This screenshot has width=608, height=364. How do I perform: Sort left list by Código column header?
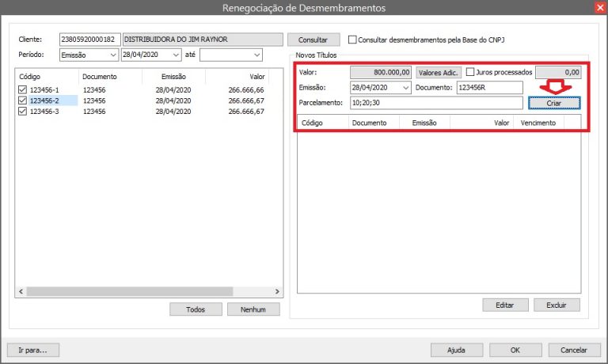pos(47,77)
